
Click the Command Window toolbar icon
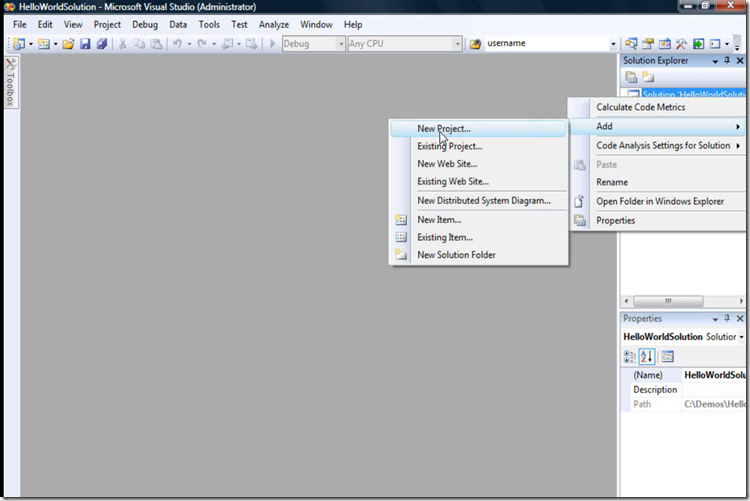coord(715,44)
